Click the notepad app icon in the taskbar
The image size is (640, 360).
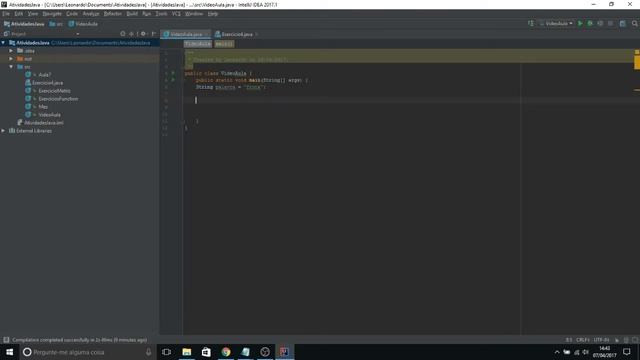tap(245, 352)
